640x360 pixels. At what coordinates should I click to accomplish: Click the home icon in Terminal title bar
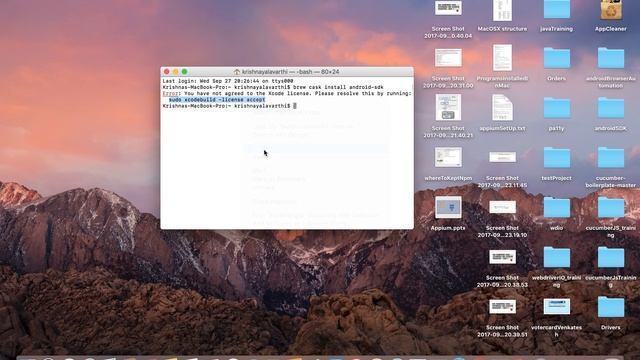[x=237, y=72]
